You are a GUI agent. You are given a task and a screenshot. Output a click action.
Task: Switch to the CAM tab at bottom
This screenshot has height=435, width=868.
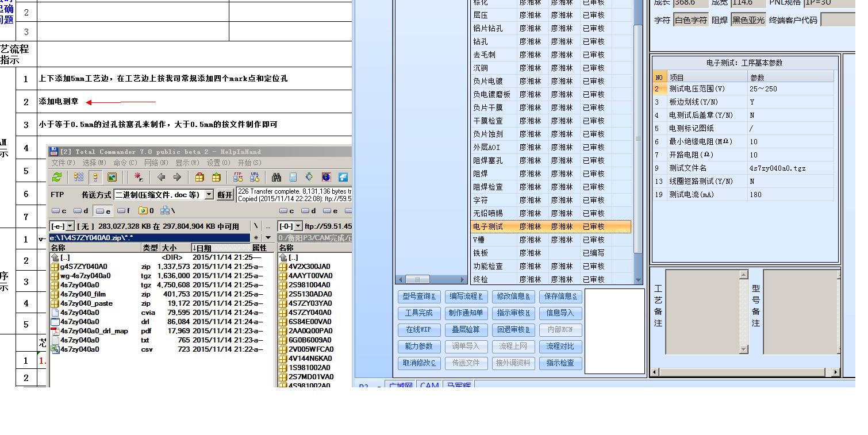click(x=429, y=385)
